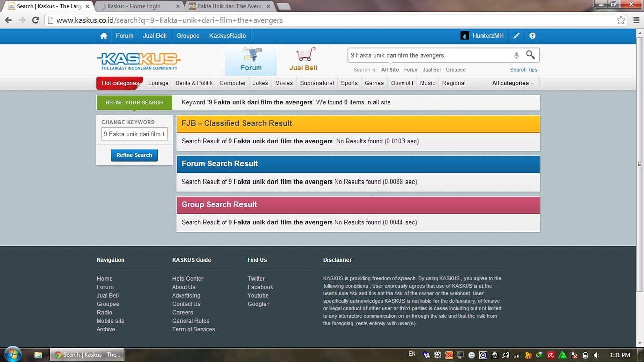
Task: Open the Games category
Action: click(374, 83)
